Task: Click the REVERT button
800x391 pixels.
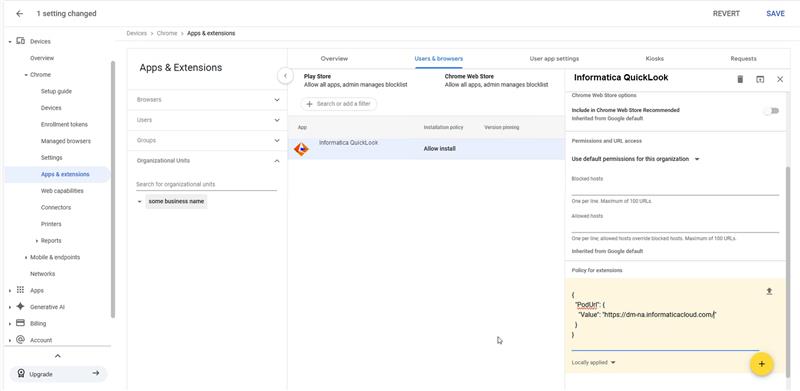Action: pos(726,14)
